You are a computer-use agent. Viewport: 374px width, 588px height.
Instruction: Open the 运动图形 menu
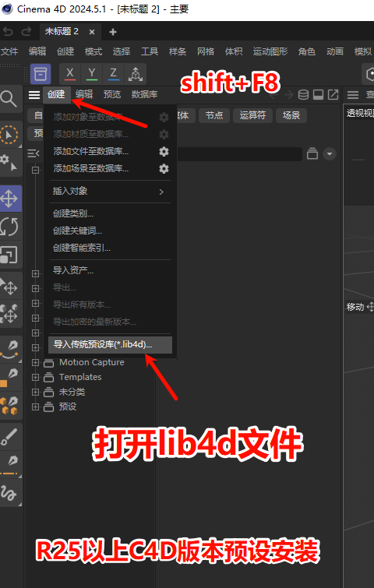(270, 51)
